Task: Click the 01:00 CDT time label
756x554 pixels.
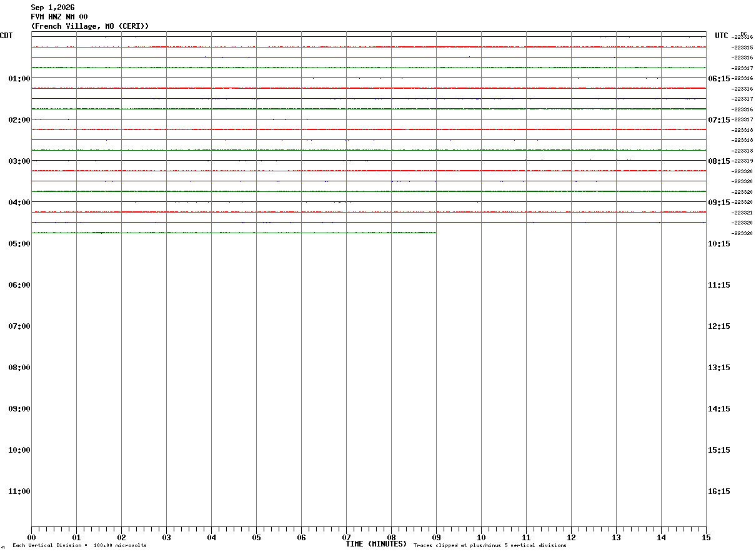Action: click(19, 79)
